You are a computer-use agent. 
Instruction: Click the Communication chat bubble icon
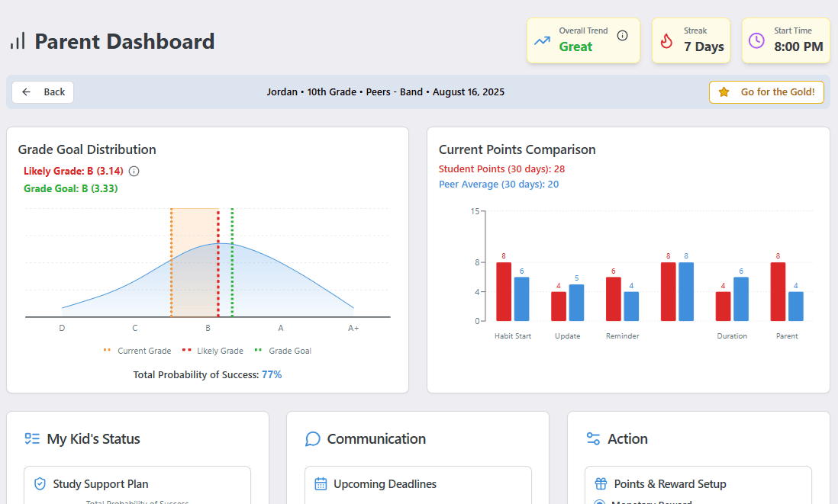click(x=312, y=439)
